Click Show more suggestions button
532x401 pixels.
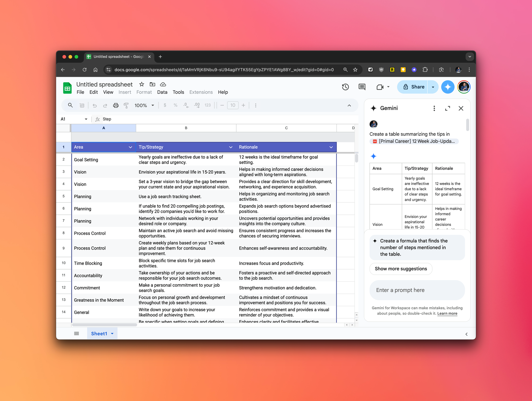pyautogui.click(x=401, y=269)
